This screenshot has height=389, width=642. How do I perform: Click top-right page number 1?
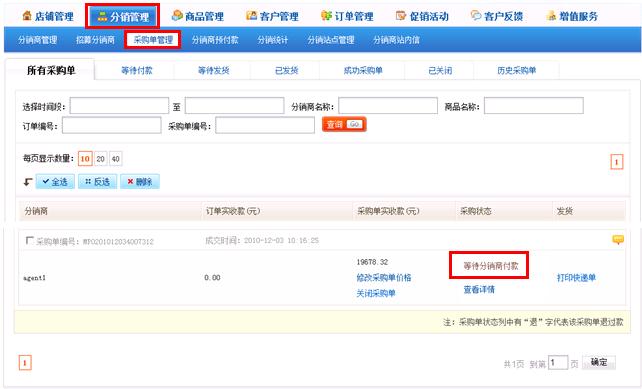(617, 162)
